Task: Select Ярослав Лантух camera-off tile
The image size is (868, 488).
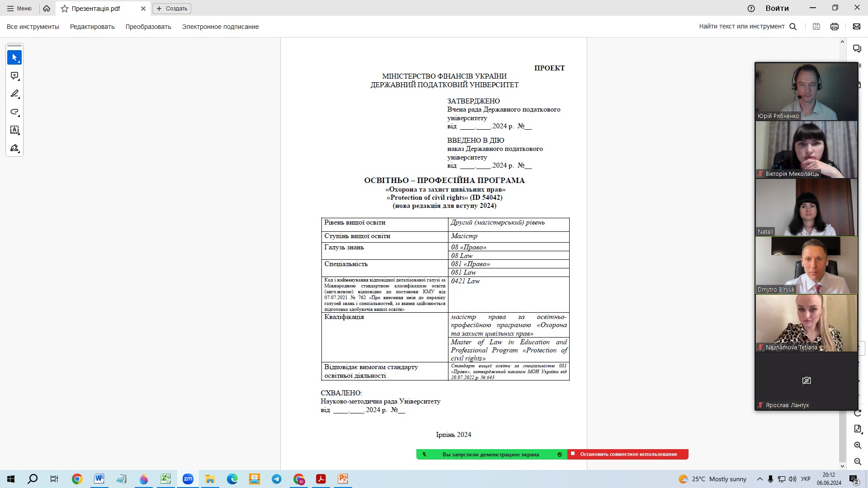Action: click(x=807, y=381)
